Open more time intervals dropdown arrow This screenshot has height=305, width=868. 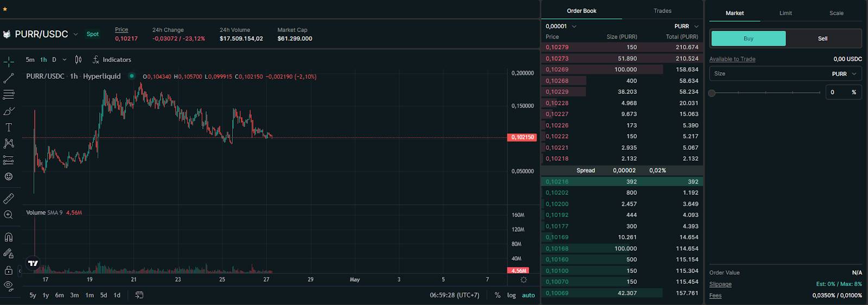[x=65, y=60]
